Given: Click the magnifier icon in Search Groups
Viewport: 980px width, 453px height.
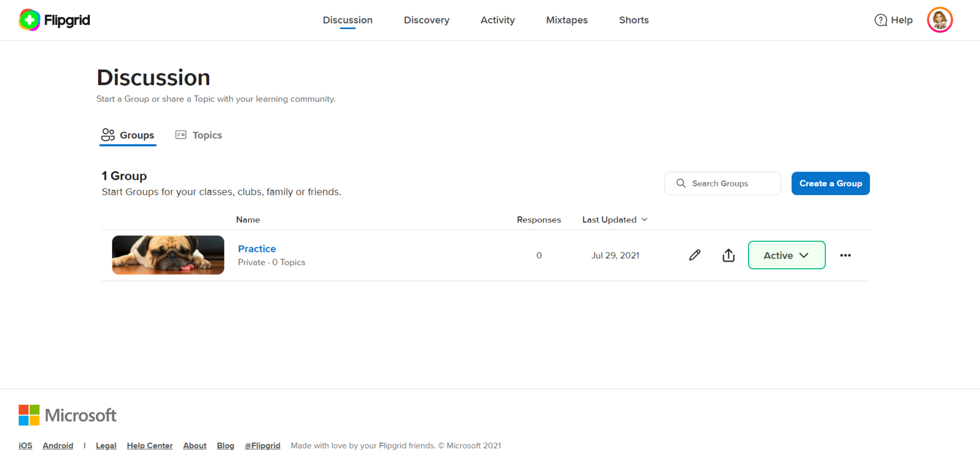Looking at the screenshot, I should (x=681, y=183).
